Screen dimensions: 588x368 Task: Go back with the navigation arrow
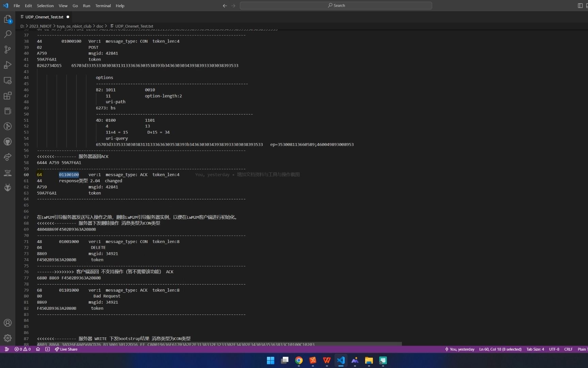tap(225, 5)
